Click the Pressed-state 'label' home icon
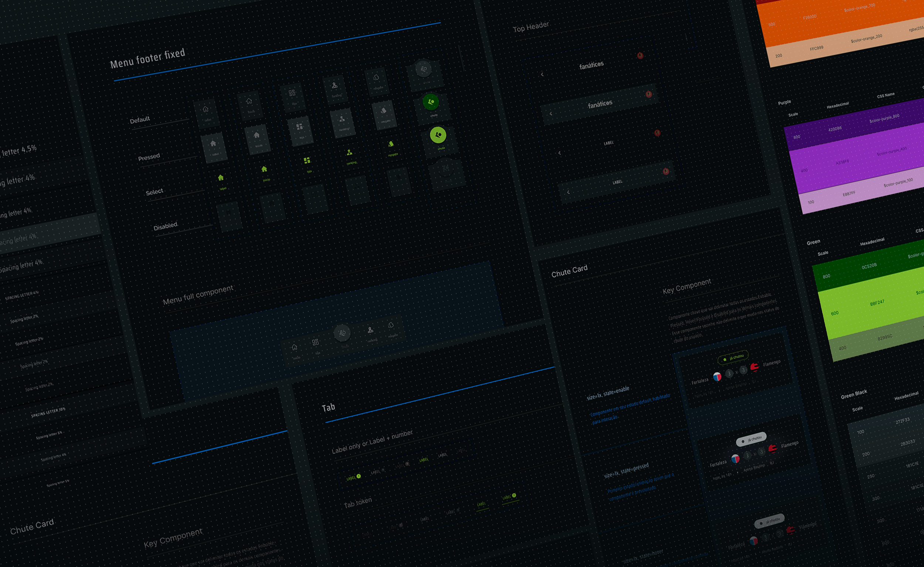The image size is (924, 567). [213, 144]
